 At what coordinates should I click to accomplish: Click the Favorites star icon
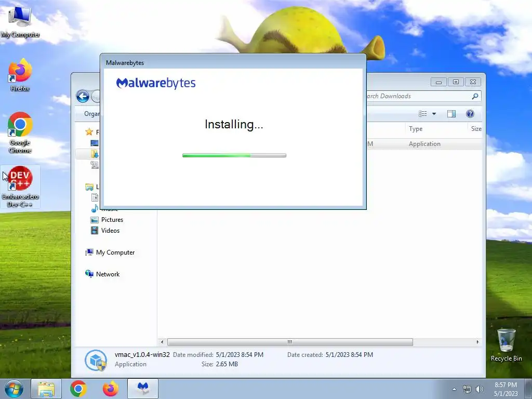[89, 131]
